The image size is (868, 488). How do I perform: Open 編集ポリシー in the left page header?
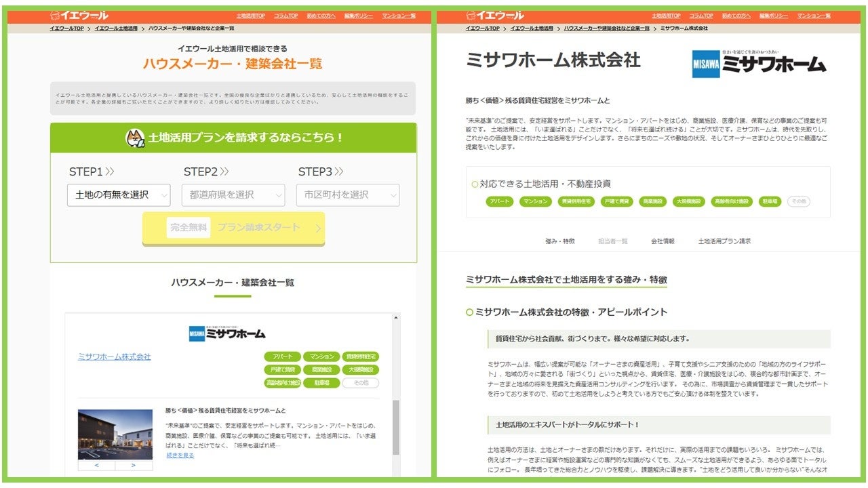point(358,16)
